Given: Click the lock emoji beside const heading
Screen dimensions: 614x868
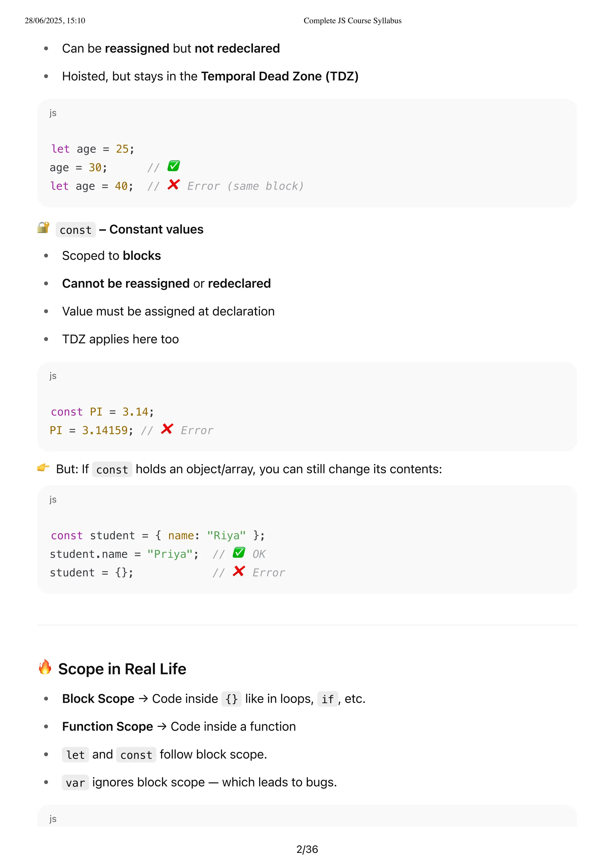Looking at the screenshot, I should 43,228.
